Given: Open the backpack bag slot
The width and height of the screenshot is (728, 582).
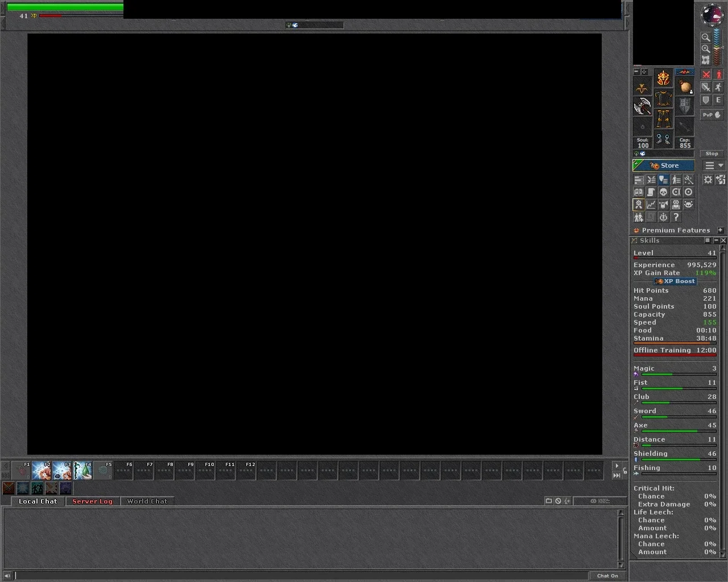Looking at the screenshot, I should (x=685, y=86).
